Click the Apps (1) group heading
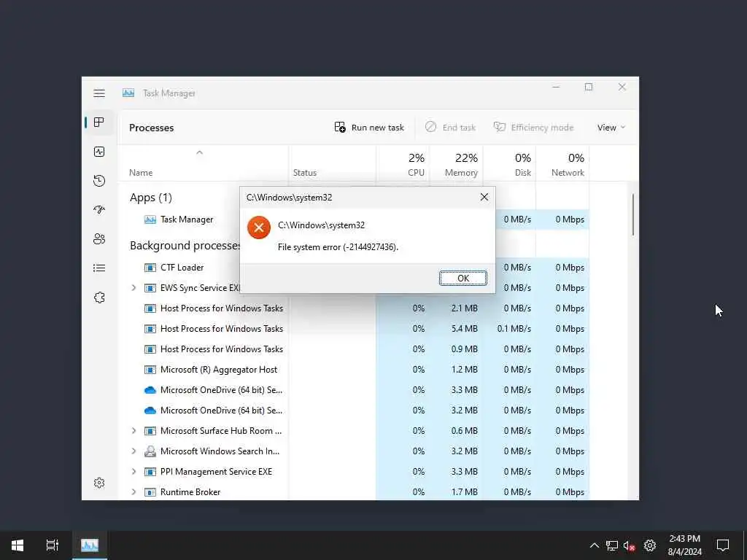Viewport: 747px width, 560px height. tap(150, 197)
